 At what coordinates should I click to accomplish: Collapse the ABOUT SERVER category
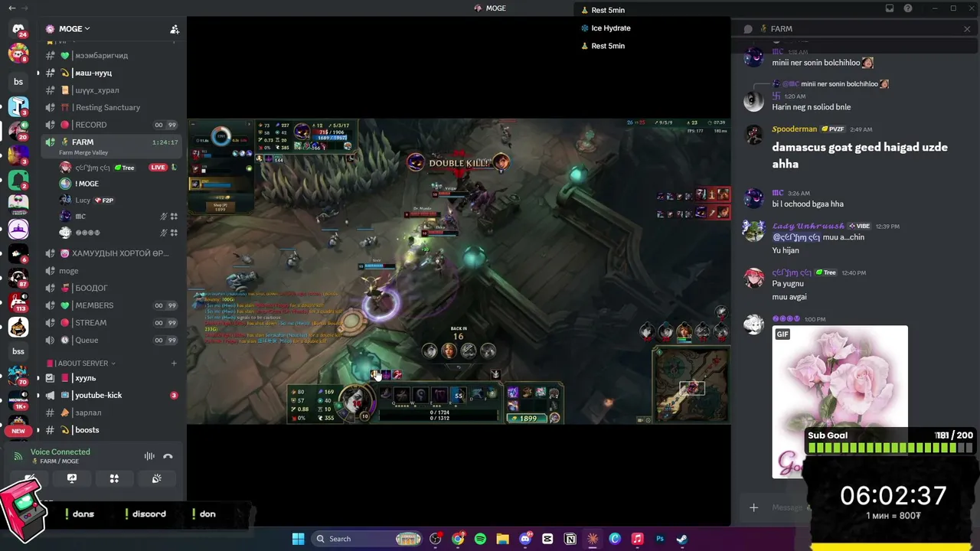[82, 364]
